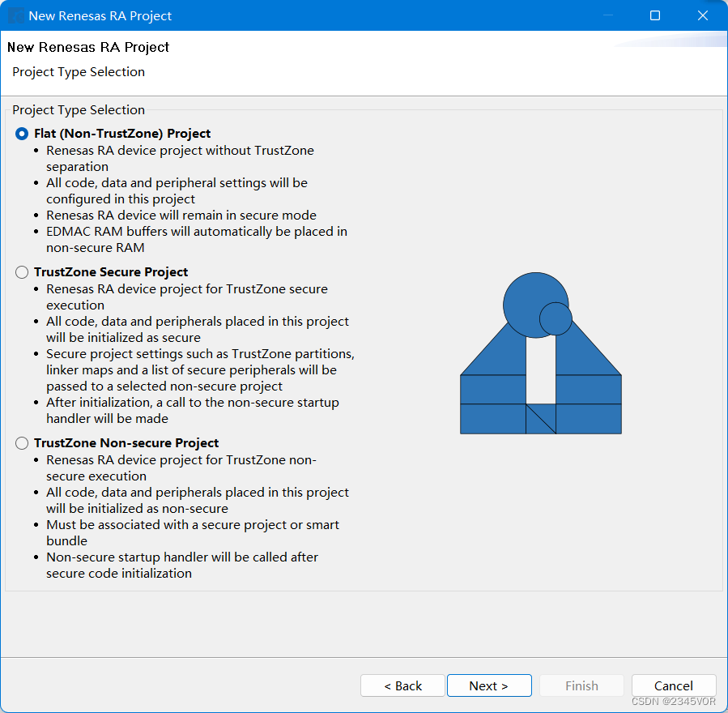Click 'Secure project settings such as TrustZone partitions' text
This screenshot has width=728, height=713.
[200, 354]
